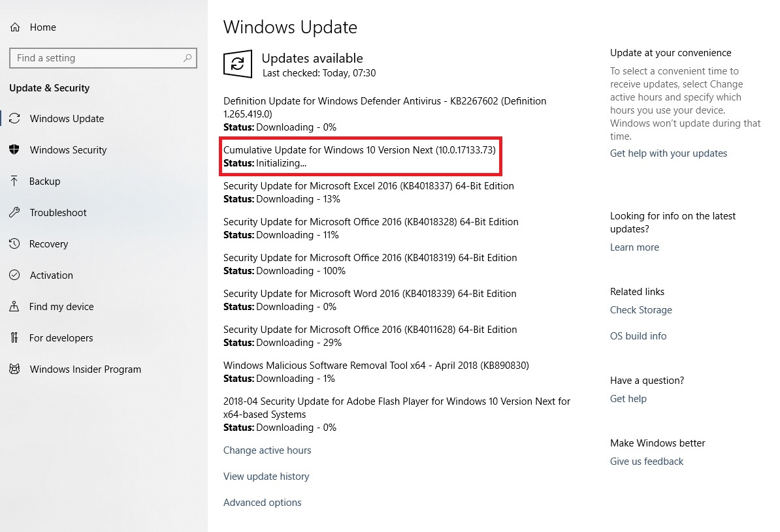Screen dimensions: 780x532
Task: Open View update history
Action: click(x=266, y=477)
